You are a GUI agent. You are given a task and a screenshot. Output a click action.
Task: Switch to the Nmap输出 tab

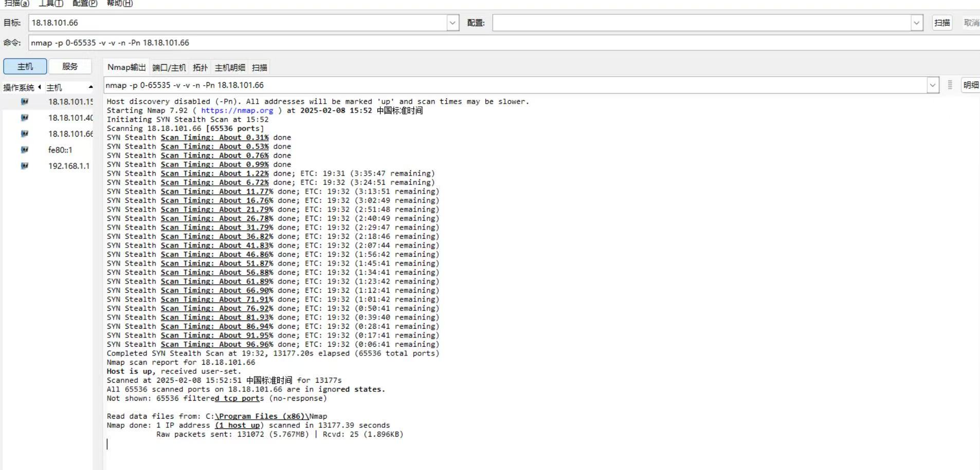point(126,67)
